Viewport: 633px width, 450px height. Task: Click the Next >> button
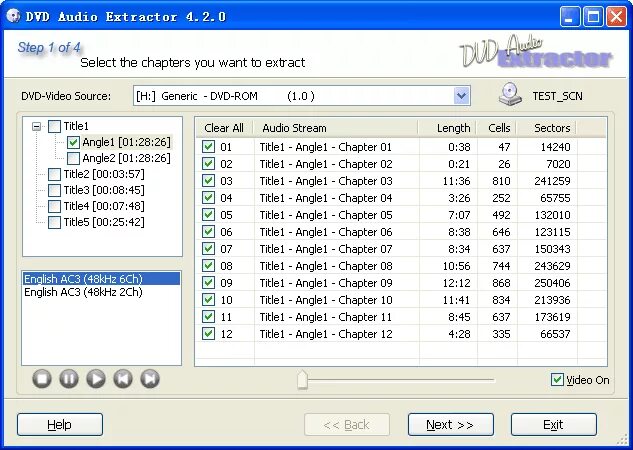click(451, 425)
